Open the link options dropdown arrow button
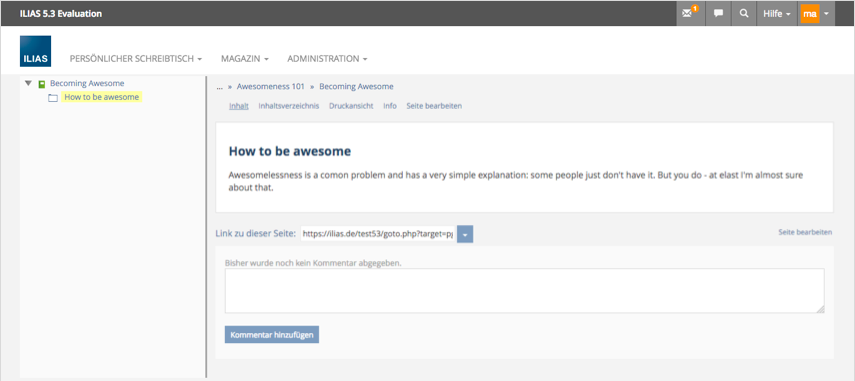 [x=465, y=234]
